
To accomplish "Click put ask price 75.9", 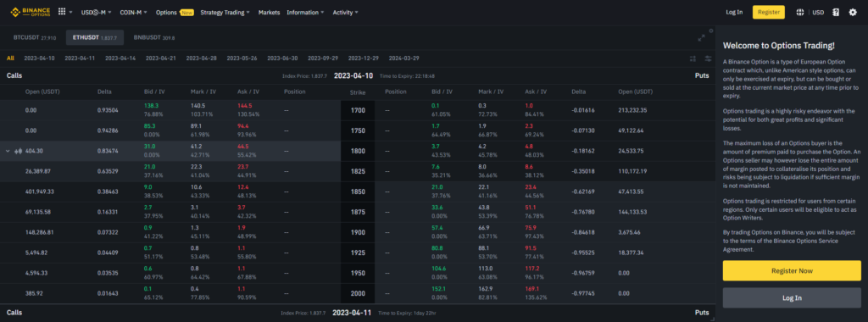I will pos(531,227).
